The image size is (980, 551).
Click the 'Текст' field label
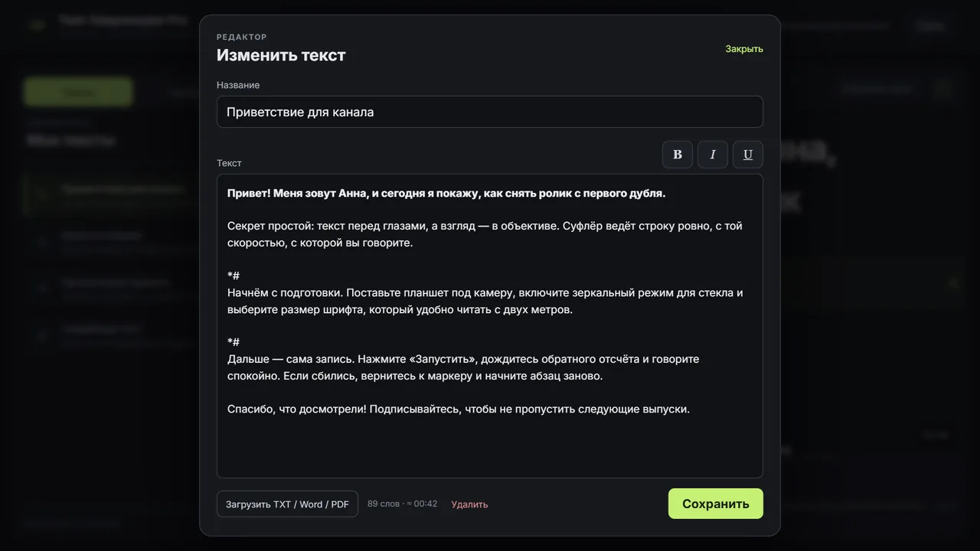click(229, 163)
